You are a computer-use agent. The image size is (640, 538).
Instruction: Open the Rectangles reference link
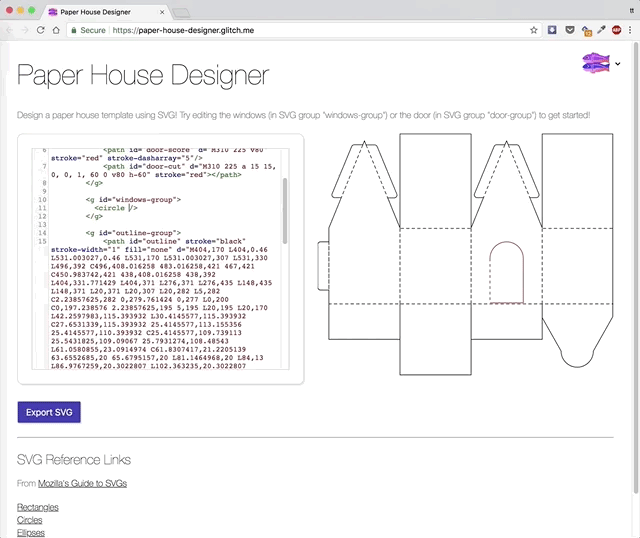pos(38,507)
